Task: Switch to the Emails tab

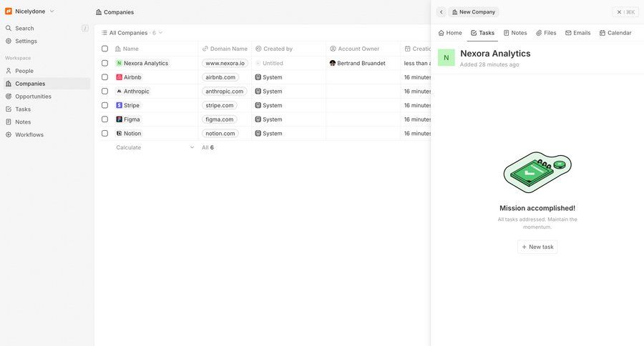Action: point(578,33)
